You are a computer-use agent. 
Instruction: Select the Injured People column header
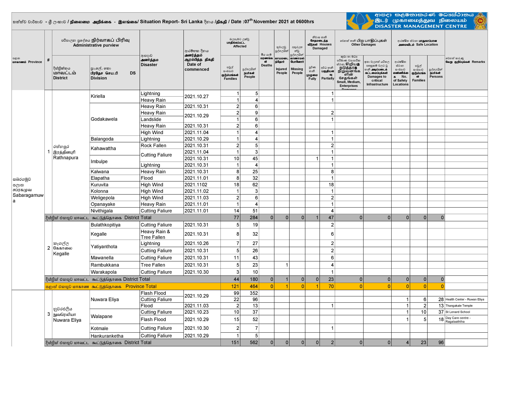pyautogui.click(x=282, y=60)
